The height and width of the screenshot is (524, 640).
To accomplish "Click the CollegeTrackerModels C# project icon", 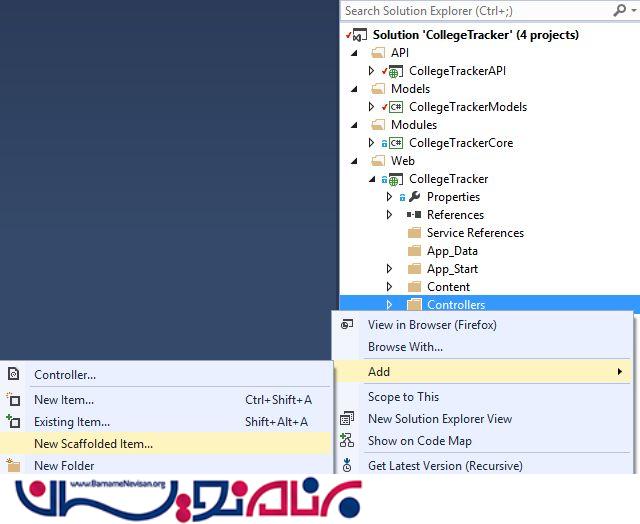I will 396,107.
